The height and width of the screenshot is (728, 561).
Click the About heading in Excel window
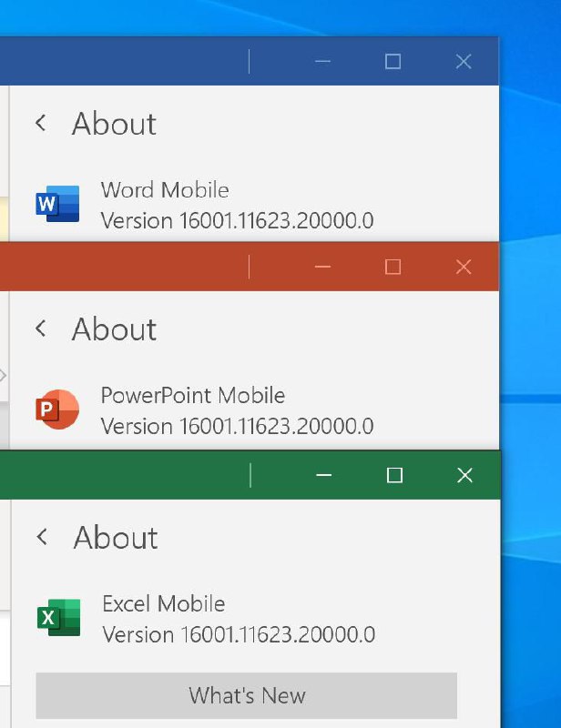[116, 537]
